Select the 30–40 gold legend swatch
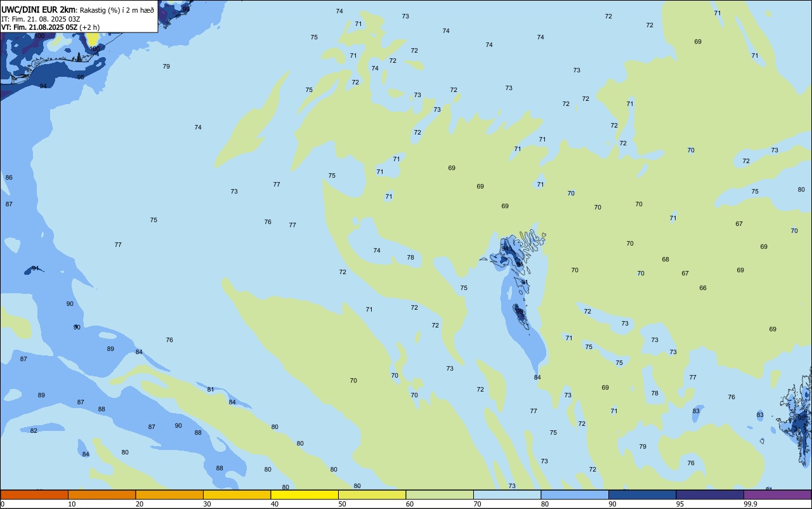The width and height of the screenshot is (812, 509). pyautogui.click(x=237, y=494)
